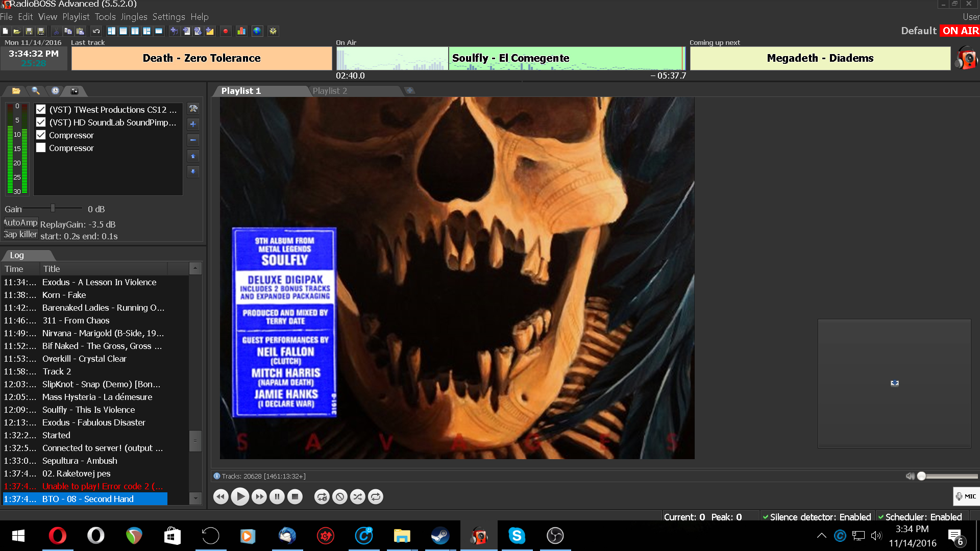Open the Jingles menu
The image size is (980, 551).
point(134,17)
